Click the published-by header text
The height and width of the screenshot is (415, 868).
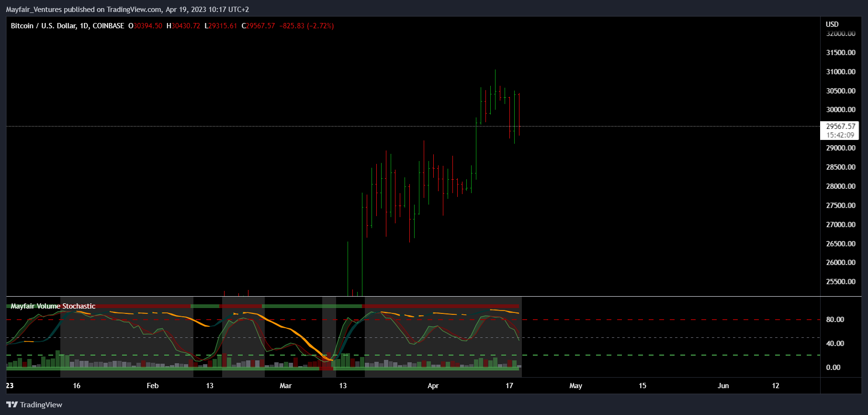127,10
